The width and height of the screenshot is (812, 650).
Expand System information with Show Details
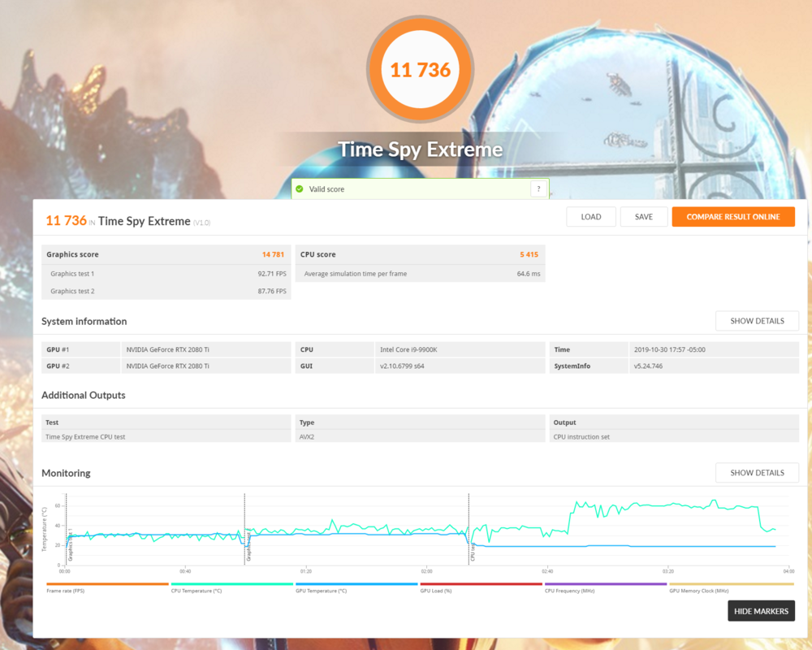[757, 321]
